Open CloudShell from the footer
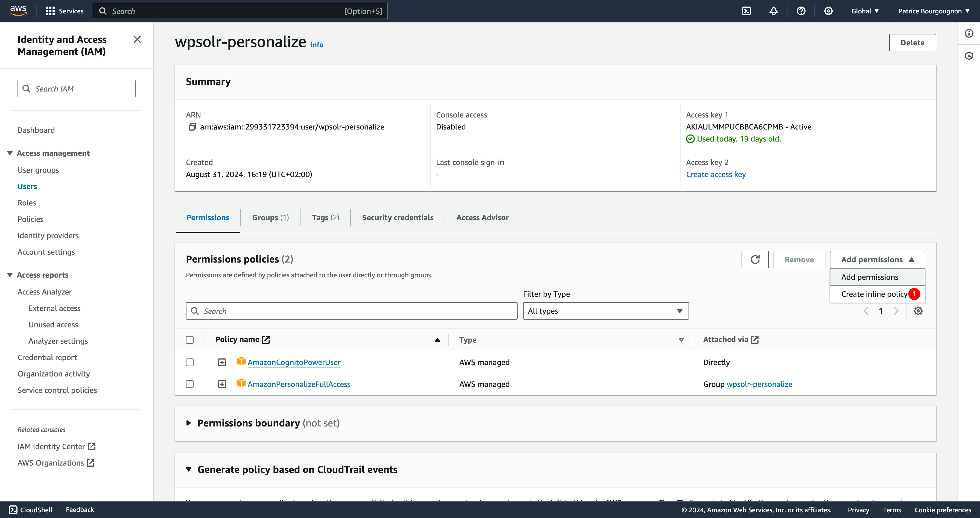This screenshot has height=518, width=980. coord(31,510)
